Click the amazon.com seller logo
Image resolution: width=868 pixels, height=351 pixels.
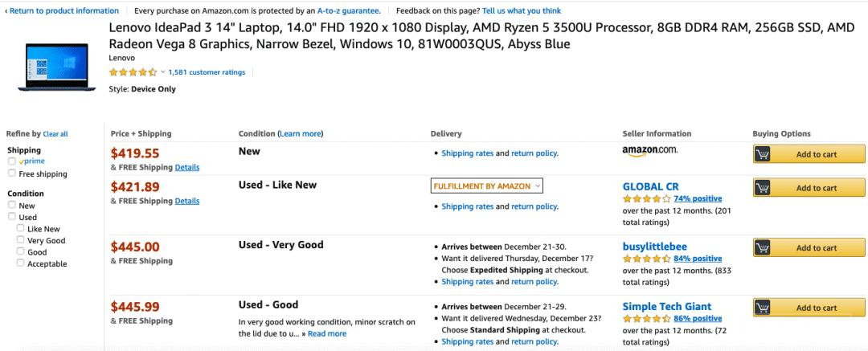tap(649, 149)
